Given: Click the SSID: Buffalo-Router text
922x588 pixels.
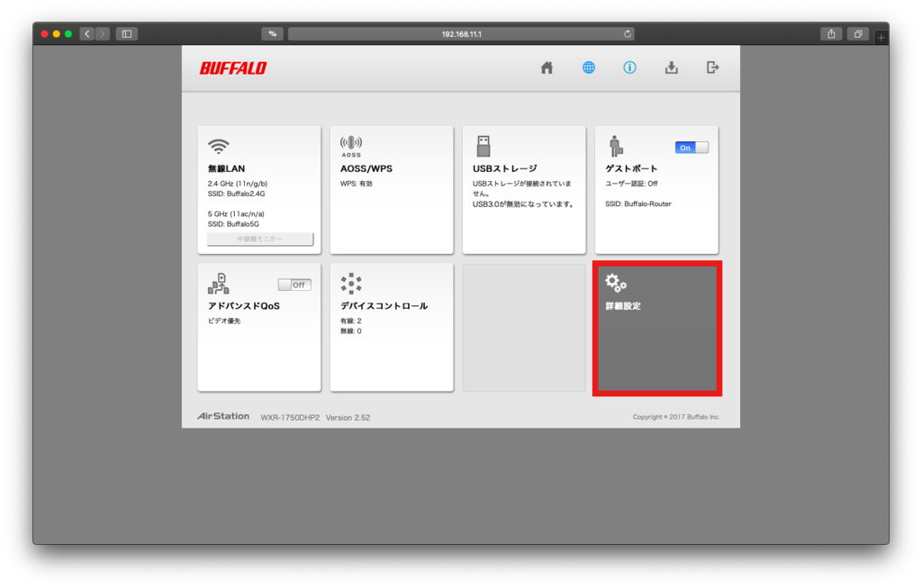Looking at the screenshot, I should [x=638, y=204].
